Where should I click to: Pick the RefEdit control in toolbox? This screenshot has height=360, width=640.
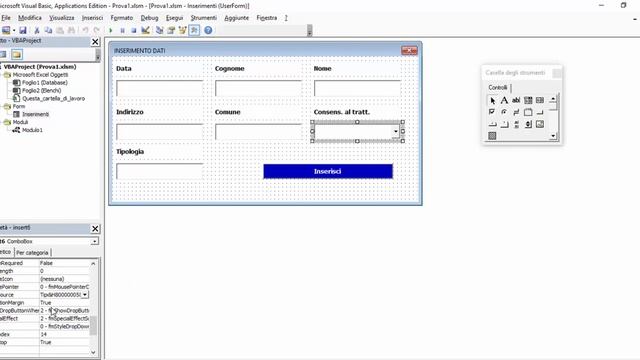tap(492, 136)
